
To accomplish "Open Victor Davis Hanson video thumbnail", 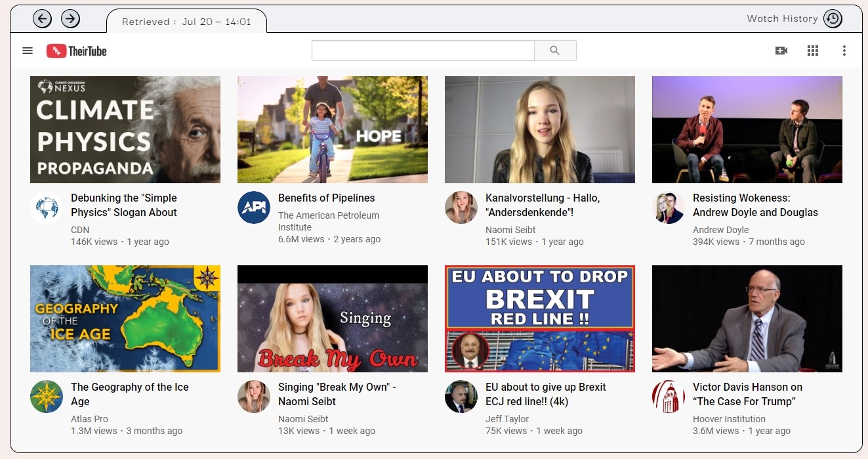I will (x=747, y=318).
